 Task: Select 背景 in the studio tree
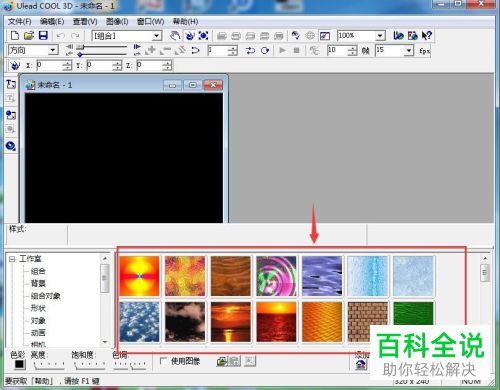pos(38,283)
